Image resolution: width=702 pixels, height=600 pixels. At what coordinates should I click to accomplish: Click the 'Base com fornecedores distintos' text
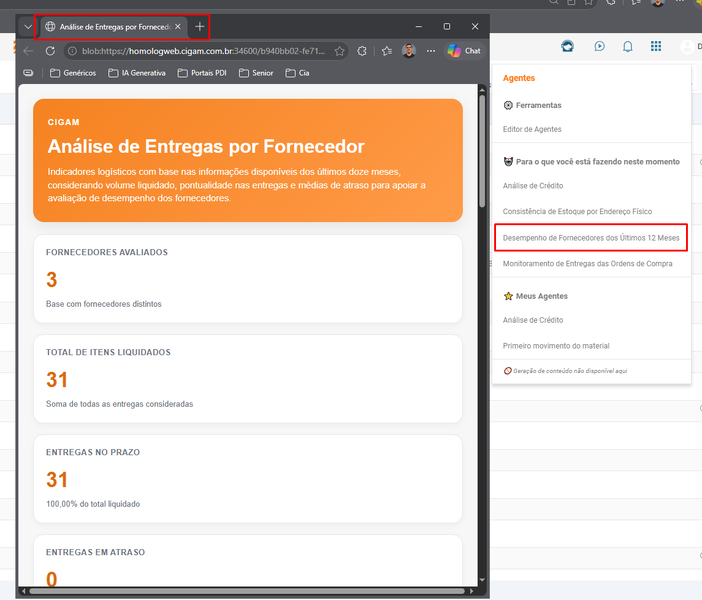pos(103,304)
